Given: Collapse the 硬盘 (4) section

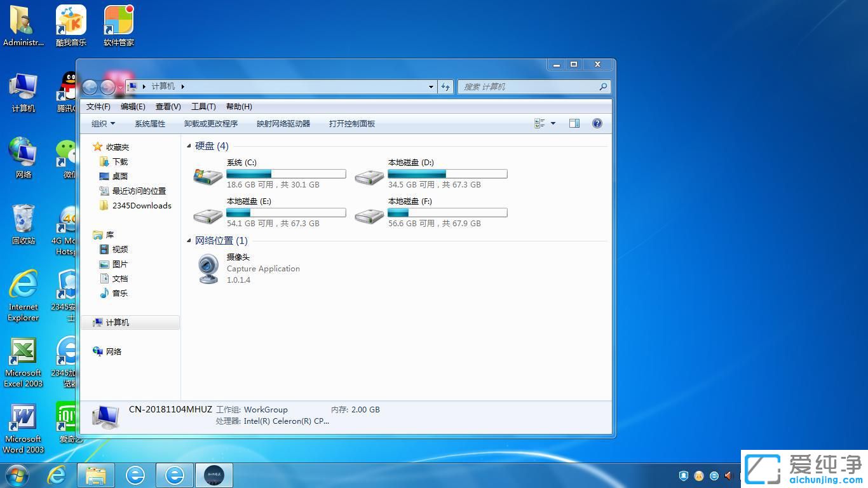Looking at the screenshot, I should (x=189, y=146).
